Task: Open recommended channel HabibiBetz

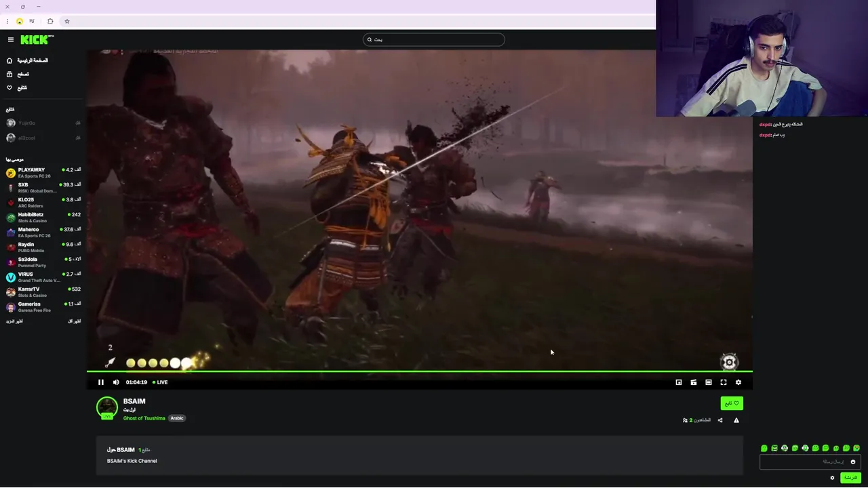Action: [x=43, y=218]
